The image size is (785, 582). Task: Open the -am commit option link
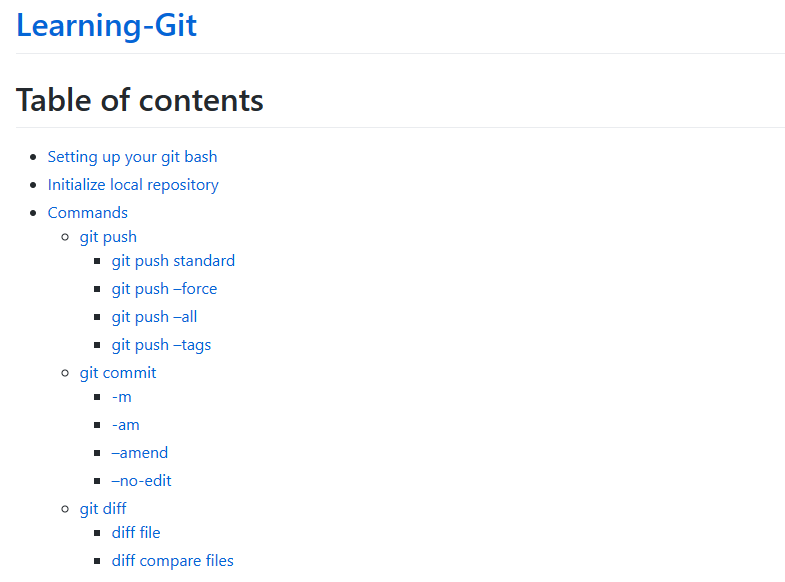pos(126,425)
